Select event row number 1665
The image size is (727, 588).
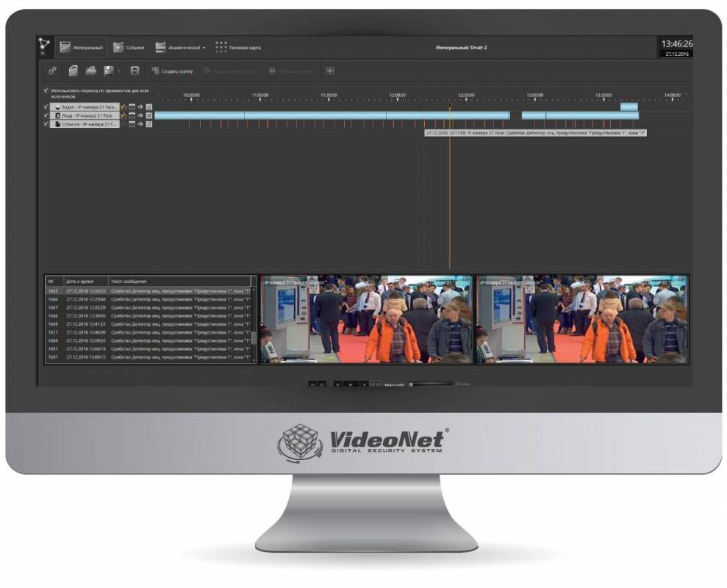click(x=148, y=291)
